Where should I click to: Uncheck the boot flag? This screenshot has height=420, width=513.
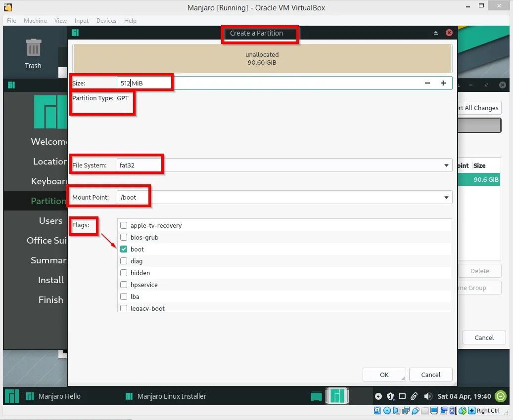[x=124, y=249]
